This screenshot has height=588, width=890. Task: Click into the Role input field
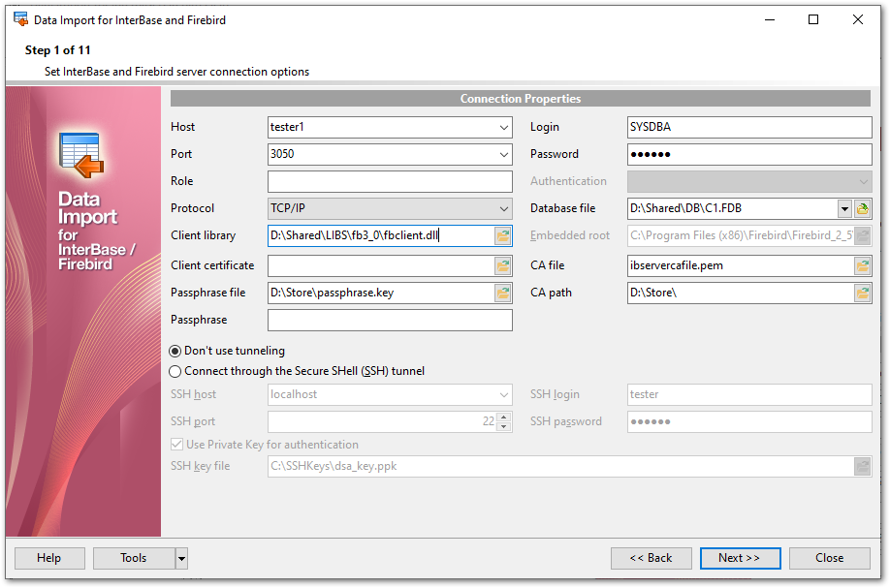pos(390,181)
